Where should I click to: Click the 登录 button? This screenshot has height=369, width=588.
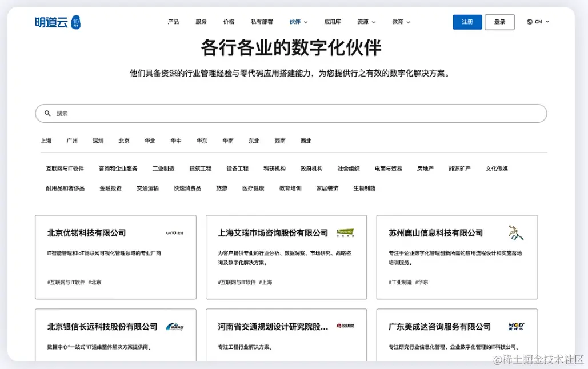click(x=499, y=22)
